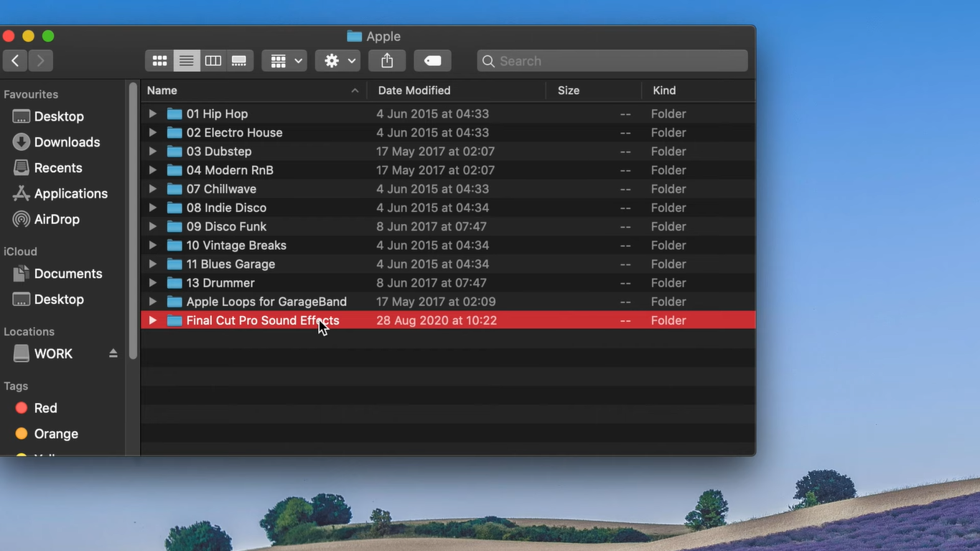Eject the WORK drive
Image resolution: width=980 pixels, height=551 pixels.
coord(113,353)
